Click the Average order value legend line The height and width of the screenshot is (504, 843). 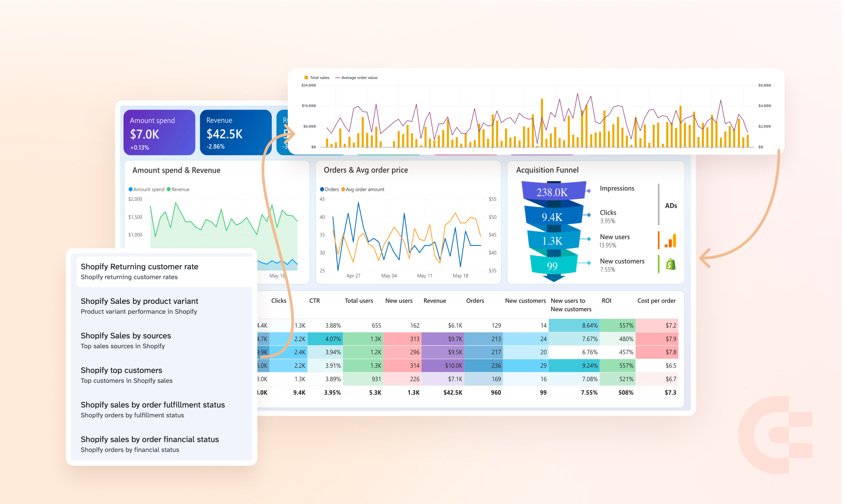338,78
